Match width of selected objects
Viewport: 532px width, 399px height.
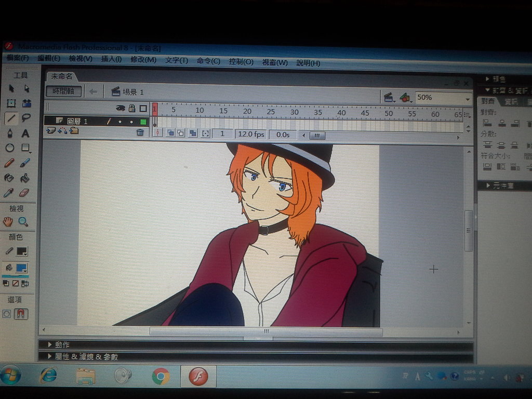[487, 166]
